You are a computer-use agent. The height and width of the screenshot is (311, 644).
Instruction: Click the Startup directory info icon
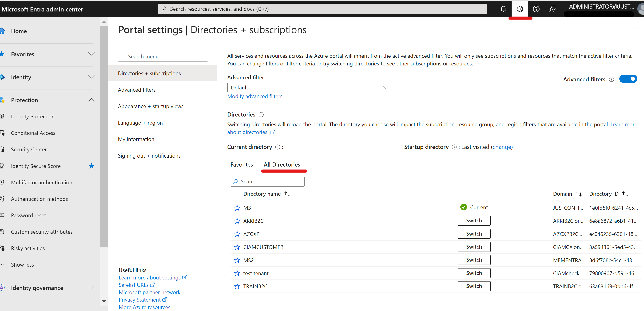tap(454, 147)
